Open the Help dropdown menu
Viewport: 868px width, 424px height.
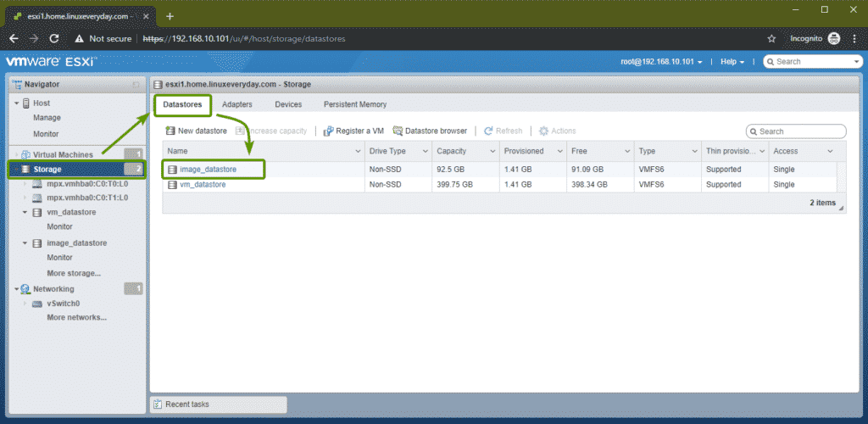point(732,62)
